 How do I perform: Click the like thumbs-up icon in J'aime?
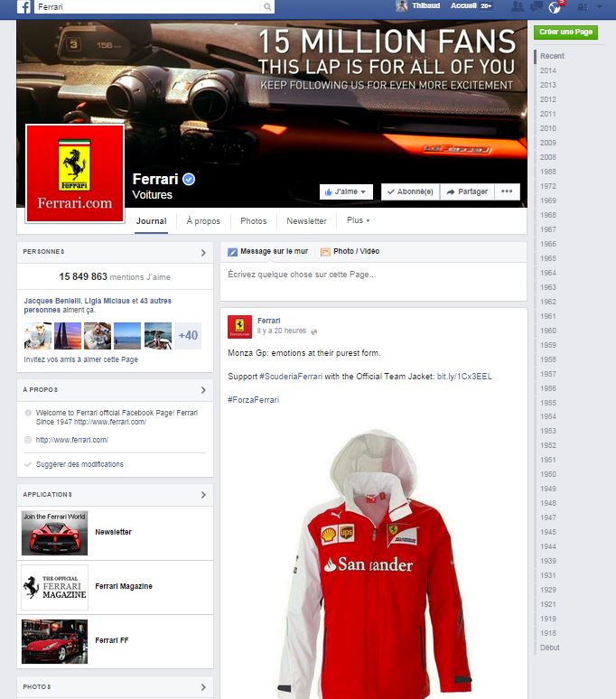[x=329, y=191]
